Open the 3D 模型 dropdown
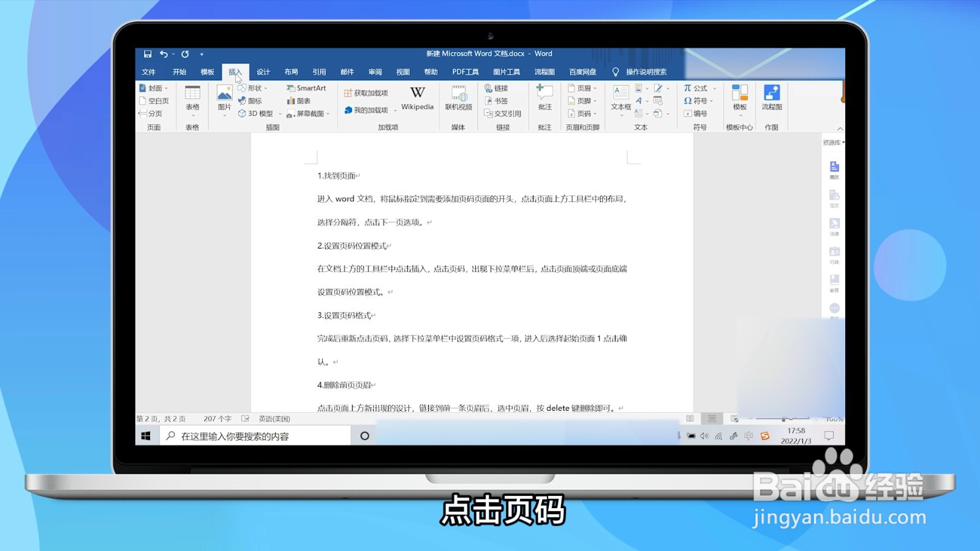The width and height of the screenshot is (980, 551). click(x=260, y=114)
